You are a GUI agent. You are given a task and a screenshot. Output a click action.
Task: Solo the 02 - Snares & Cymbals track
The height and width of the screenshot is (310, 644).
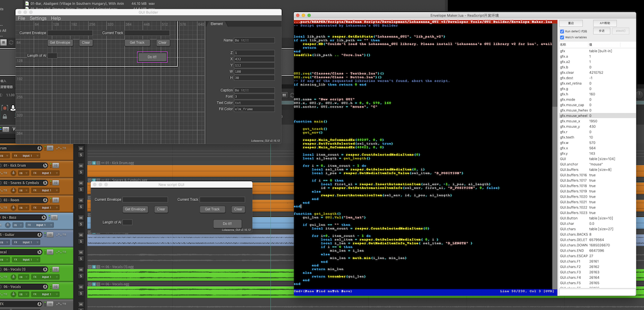80,190
